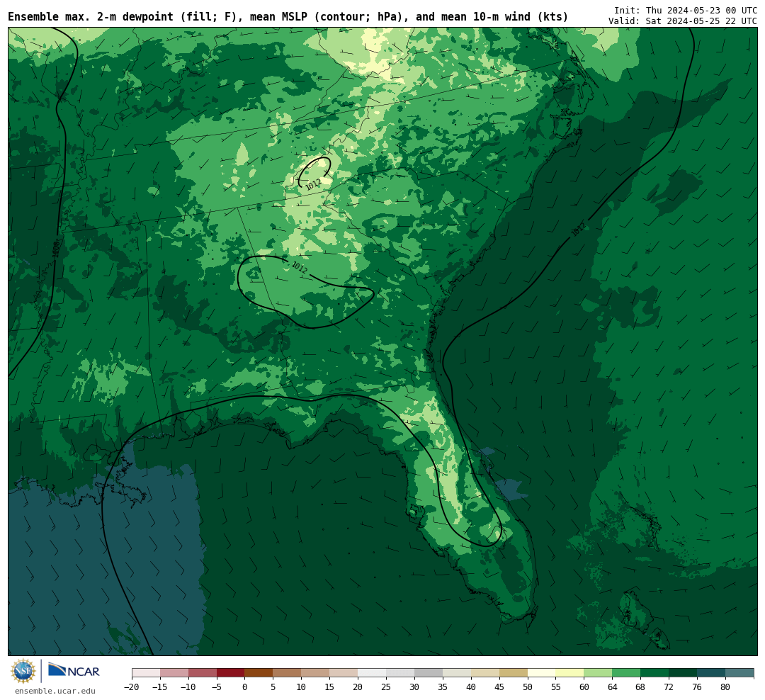Pick the 45–50 tan colorbar swatch
Viewport: 765px width, 700px height.
pos(514,673)
